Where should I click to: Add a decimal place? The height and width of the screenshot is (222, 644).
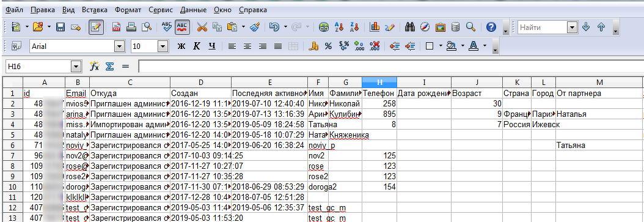[x=359, y=46]
